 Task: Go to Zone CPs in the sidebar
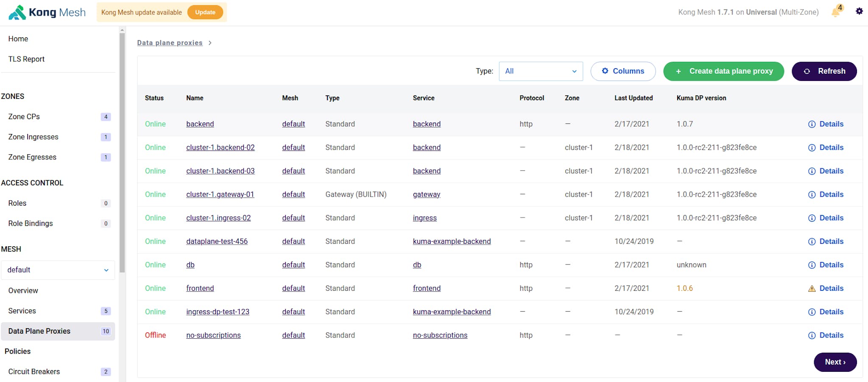click(x=24, y=117)
